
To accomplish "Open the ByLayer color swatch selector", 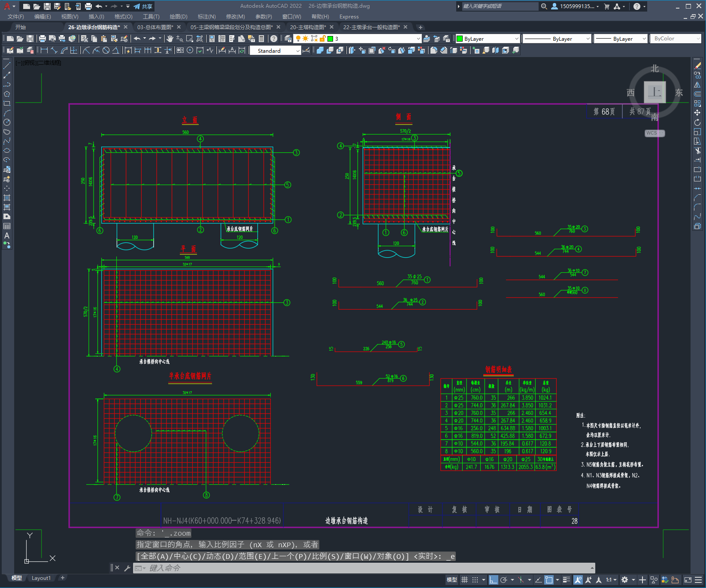I will tap(488, 39).
